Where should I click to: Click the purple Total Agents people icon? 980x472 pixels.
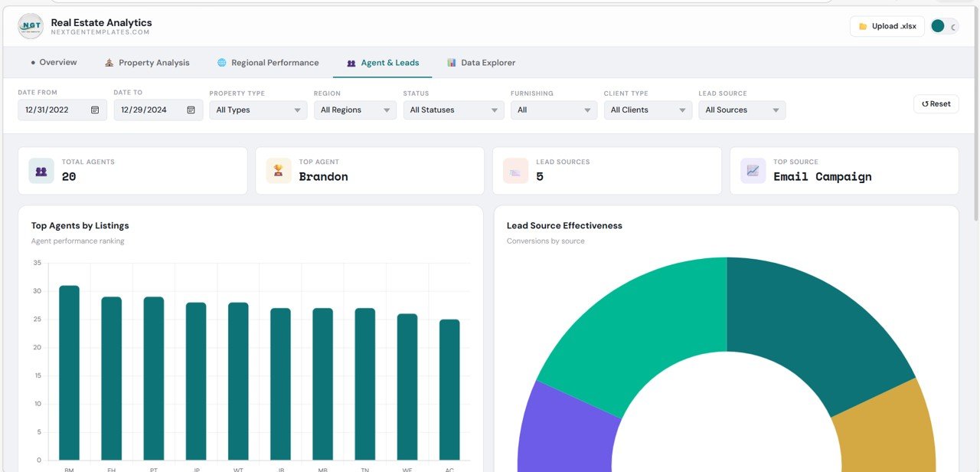point(41,170)
